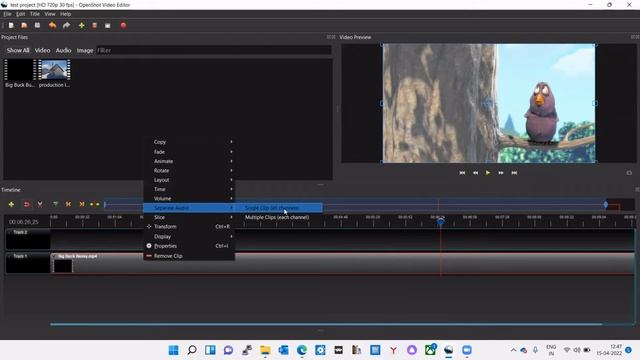Image resolution: width=640 pixels, height=360 pixels.
Task: Select Remove Clip from context menu
Action: click(189, 256)
